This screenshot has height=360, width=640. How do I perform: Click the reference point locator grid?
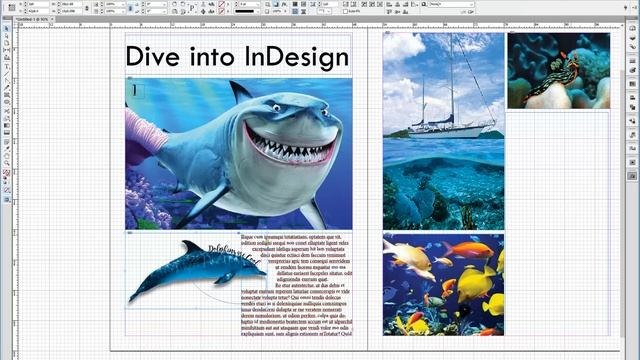tap(11, 7)
